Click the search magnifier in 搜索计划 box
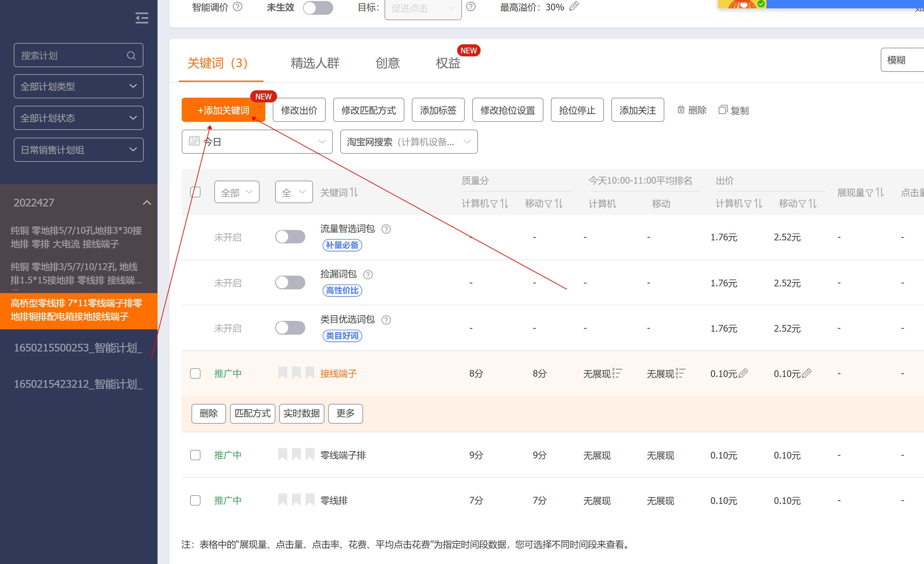The image size is (924, 564). click(x=131, y=55)
